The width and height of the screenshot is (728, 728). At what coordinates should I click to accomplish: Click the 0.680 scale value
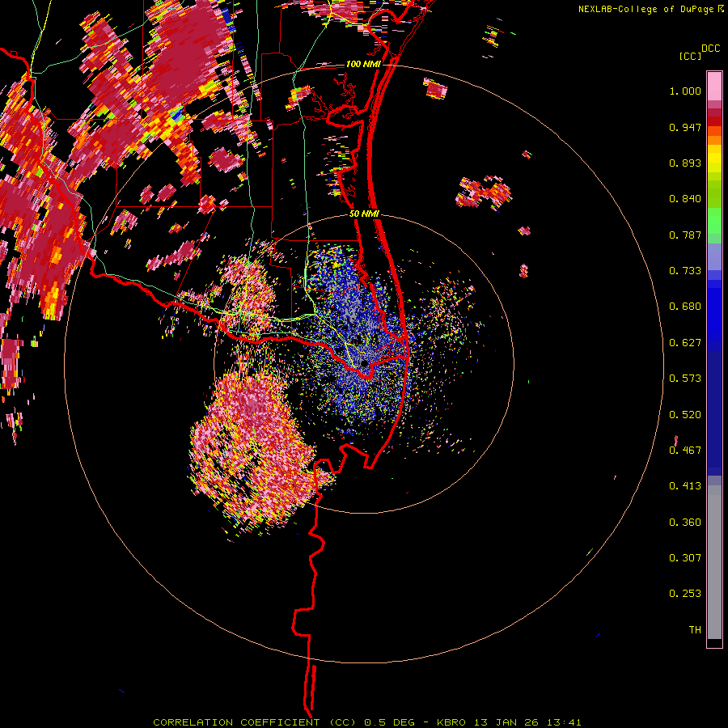[x=685, y=307]
